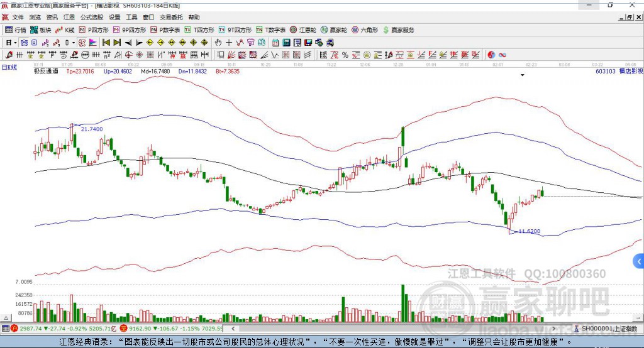Click the 11.6200 low price marker
This screenshot has width=644, height=348.
(530, 231)
